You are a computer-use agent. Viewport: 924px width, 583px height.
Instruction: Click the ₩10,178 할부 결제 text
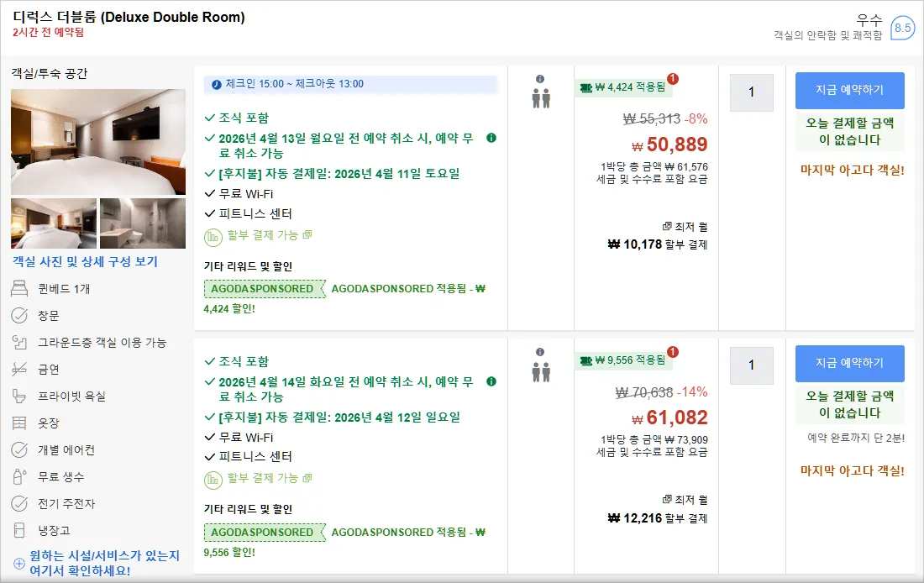point(657,244)
